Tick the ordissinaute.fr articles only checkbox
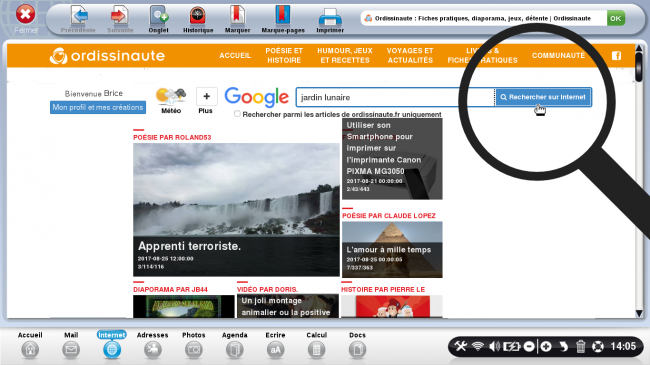 point(237,114)
